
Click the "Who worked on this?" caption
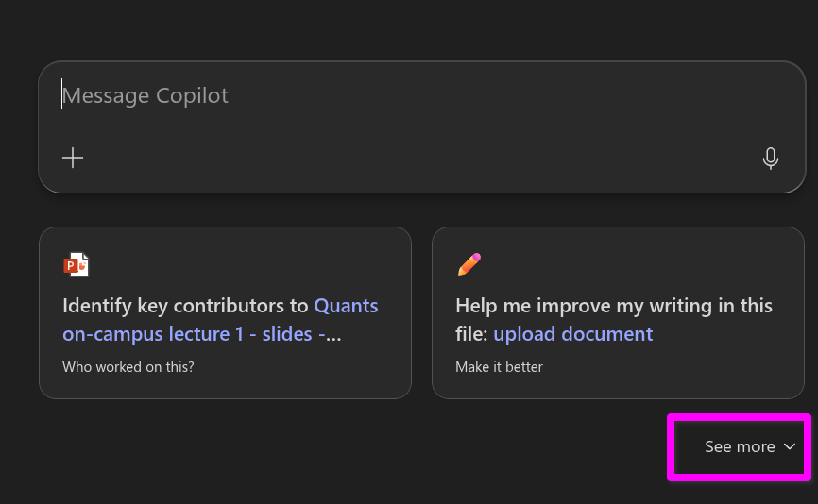tap(128, 366)
